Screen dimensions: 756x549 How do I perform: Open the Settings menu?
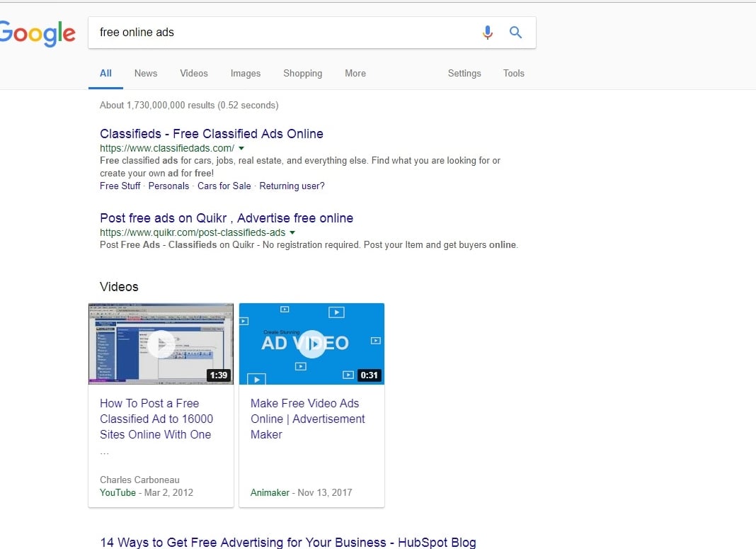464,73
